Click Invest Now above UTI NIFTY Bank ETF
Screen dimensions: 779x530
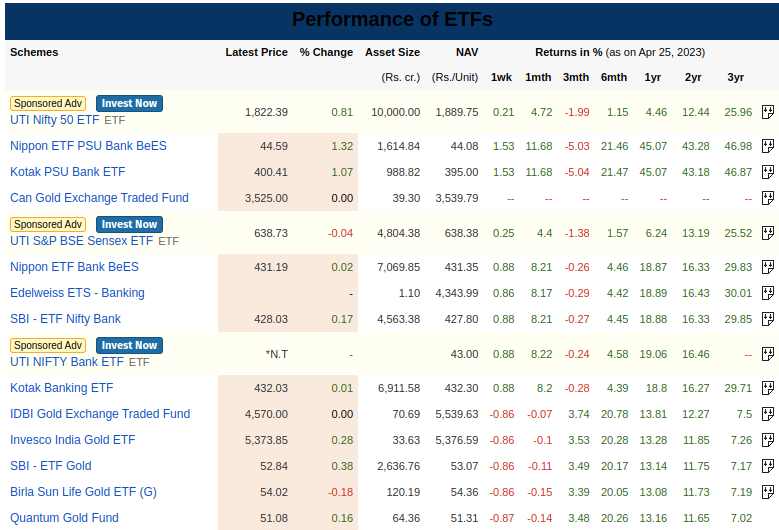(129, 345)
